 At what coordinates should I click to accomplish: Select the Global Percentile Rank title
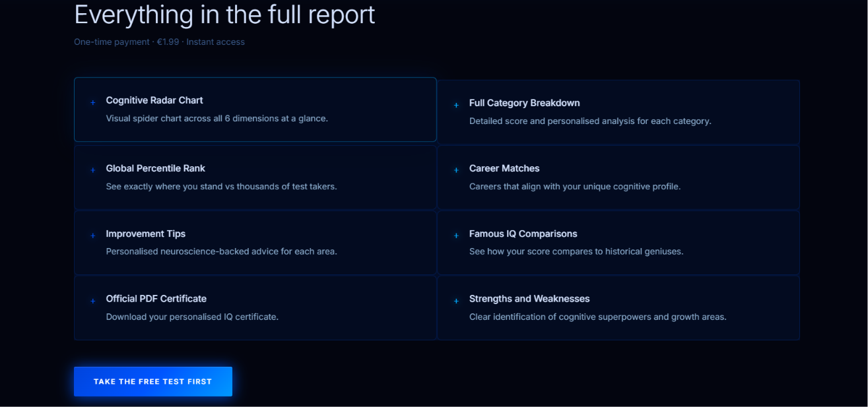pos(156,168)
